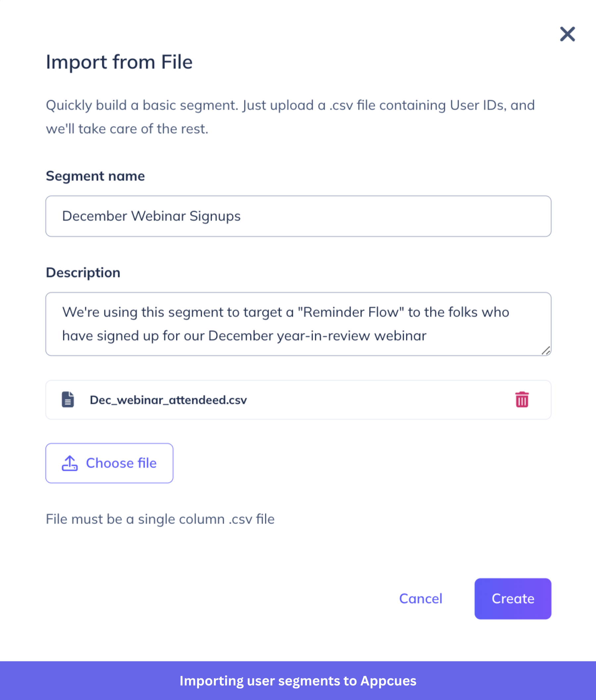The image size is (596, 700).
Task: Click the Import from File heading
Action: click(x=119, y=62)
